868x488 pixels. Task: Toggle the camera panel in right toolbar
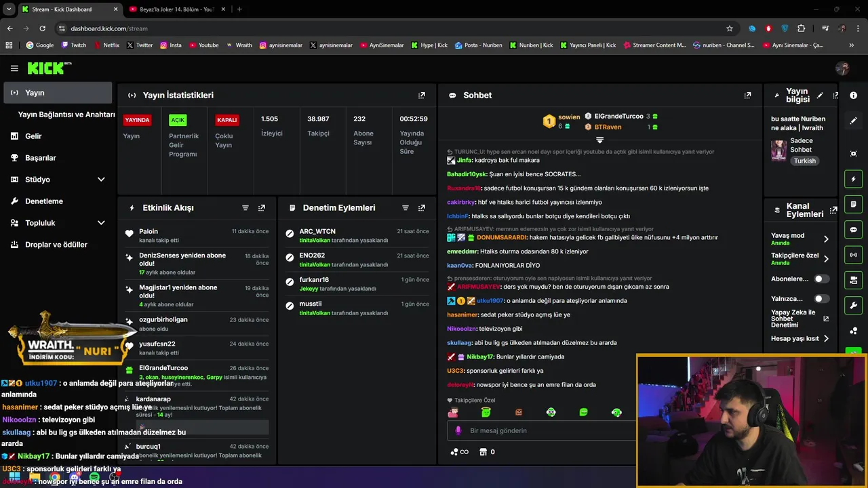pos(853,280)
